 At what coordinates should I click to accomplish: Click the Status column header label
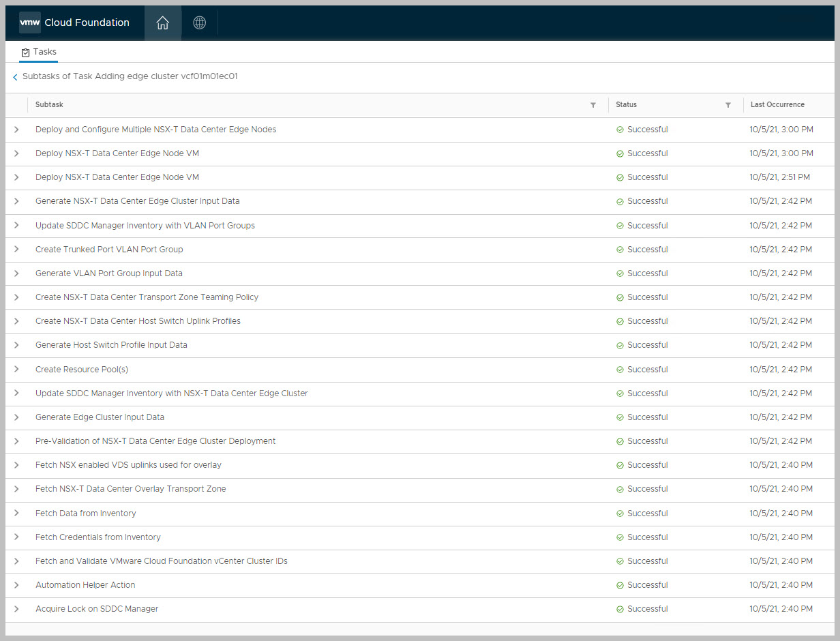[626, 105]
